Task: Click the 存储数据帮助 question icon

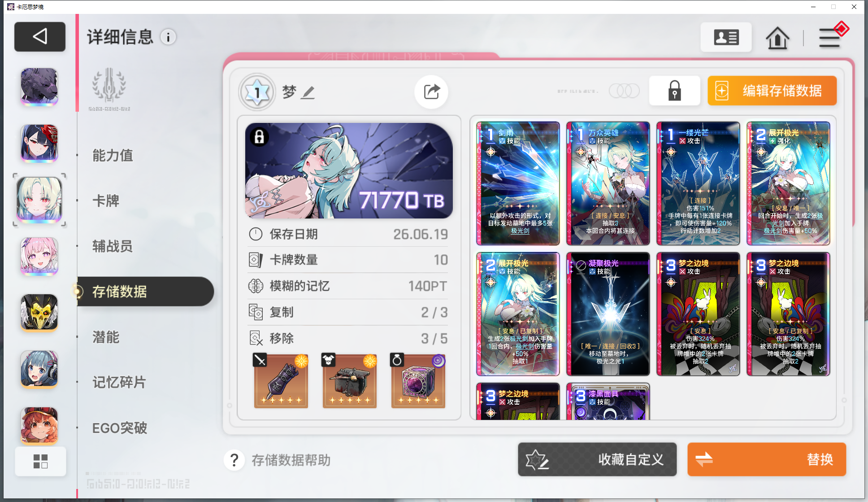Action: [x=234, y=460]
